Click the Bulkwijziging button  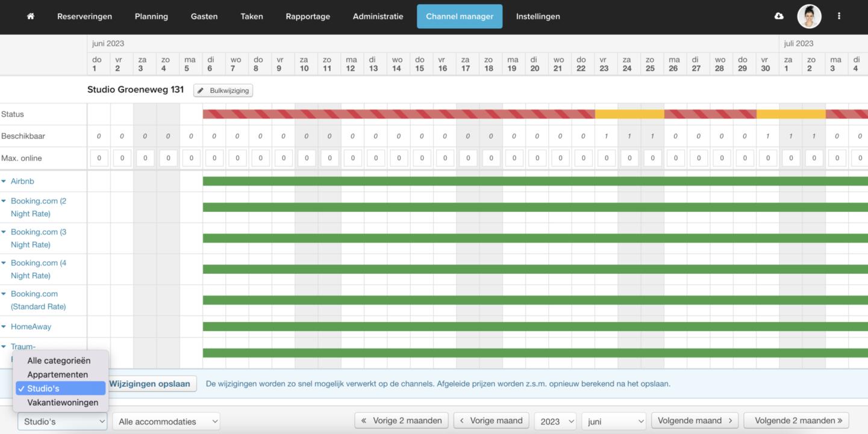click(x=223, y=90)
